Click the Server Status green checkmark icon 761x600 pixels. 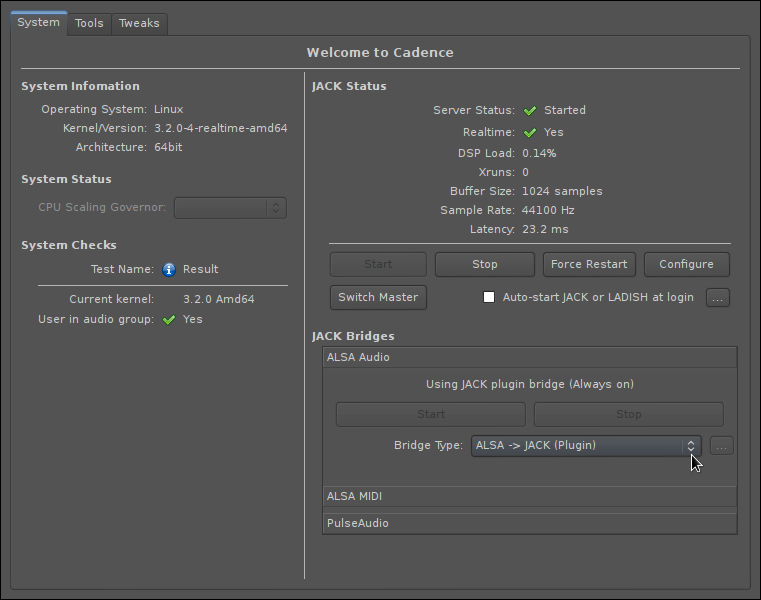tap(530, 111)
